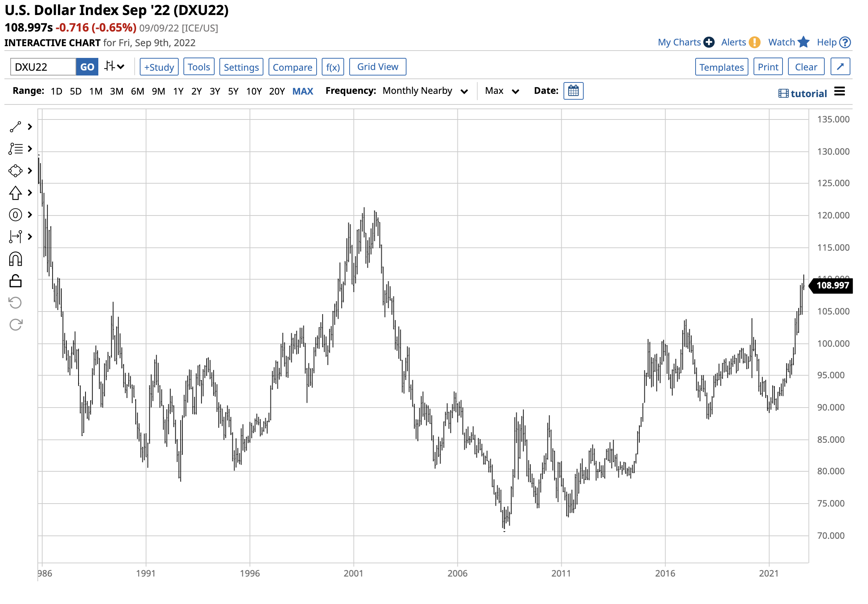
Task: Select the 1M range option
Action: [96, 91]
